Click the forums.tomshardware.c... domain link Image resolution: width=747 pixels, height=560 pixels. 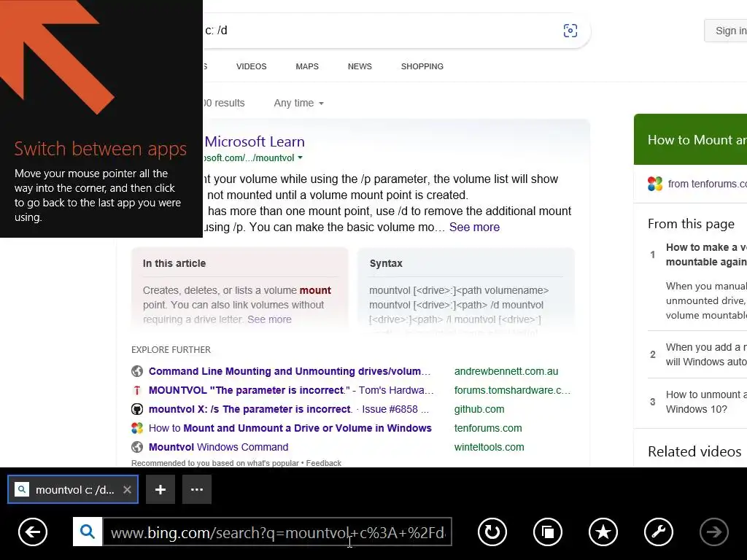512,391
